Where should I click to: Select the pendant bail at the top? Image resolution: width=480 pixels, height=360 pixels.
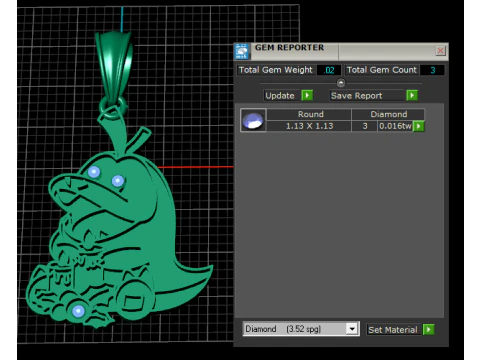(114, 67)
